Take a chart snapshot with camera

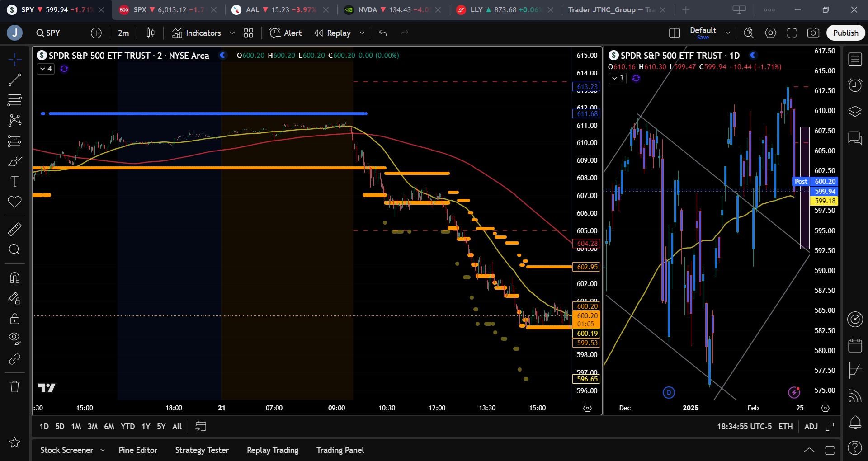tap(813, 33)
